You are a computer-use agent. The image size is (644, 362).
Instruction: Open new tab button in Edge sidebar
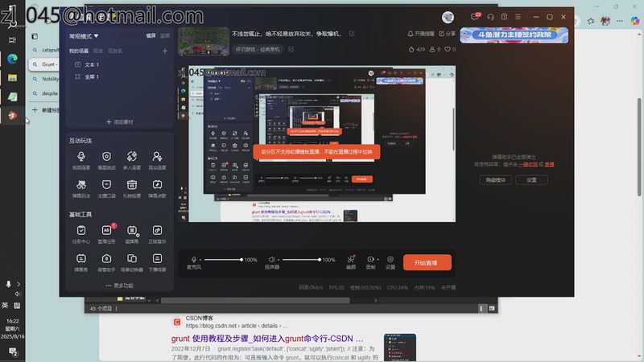pyautogui.click(x=45, y=110)
